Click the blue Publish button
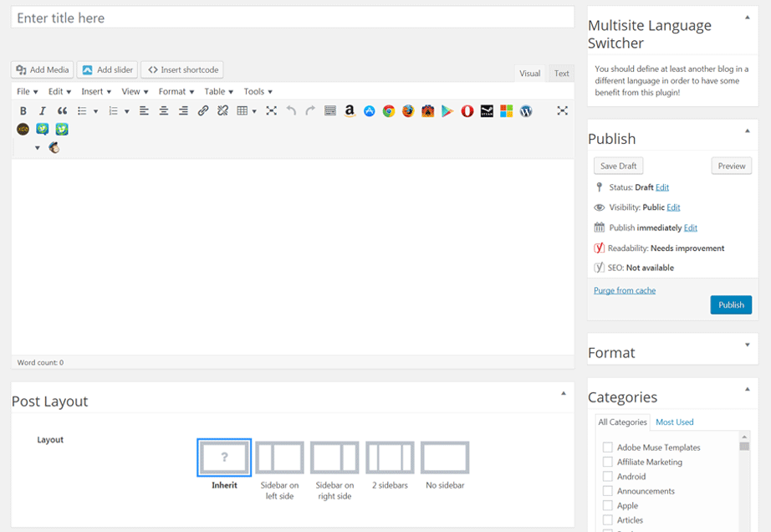 (731, 304)
